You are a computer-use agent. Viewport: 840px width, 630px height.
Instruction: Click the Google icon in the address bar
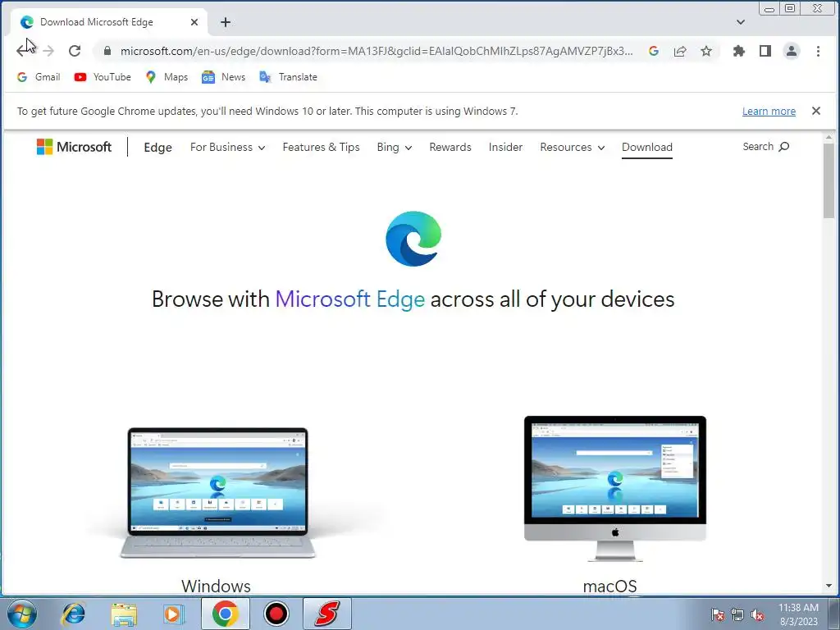[653, 51]
